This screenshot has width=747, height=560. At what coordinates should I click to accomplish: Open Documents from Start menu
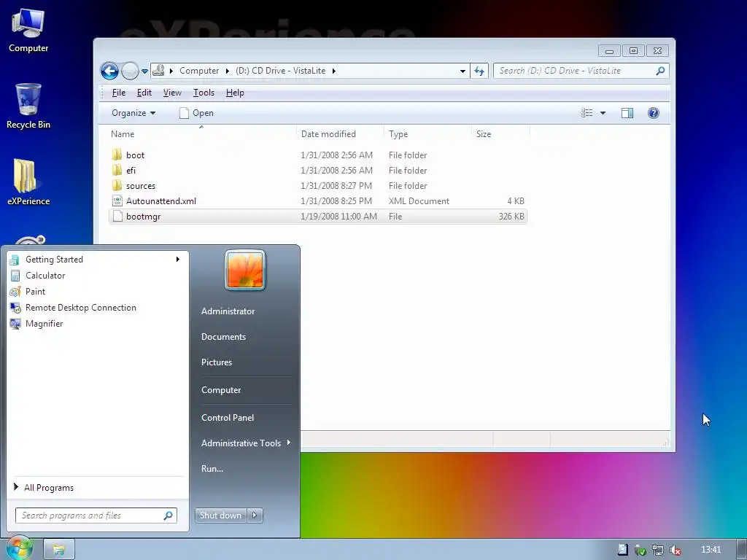223,337
